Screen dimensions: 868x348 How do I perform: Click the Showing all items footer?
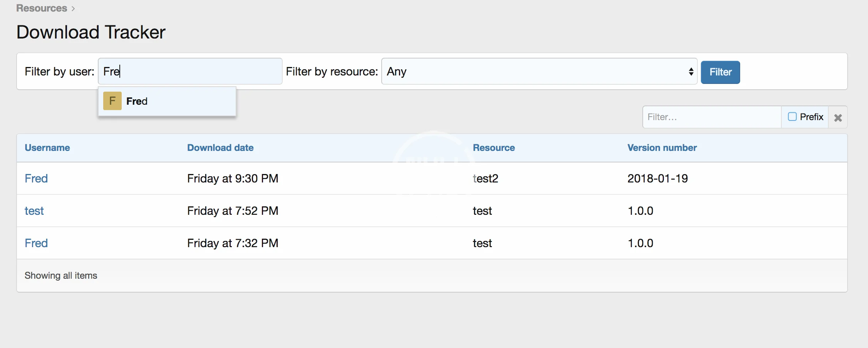pos(61,276)
